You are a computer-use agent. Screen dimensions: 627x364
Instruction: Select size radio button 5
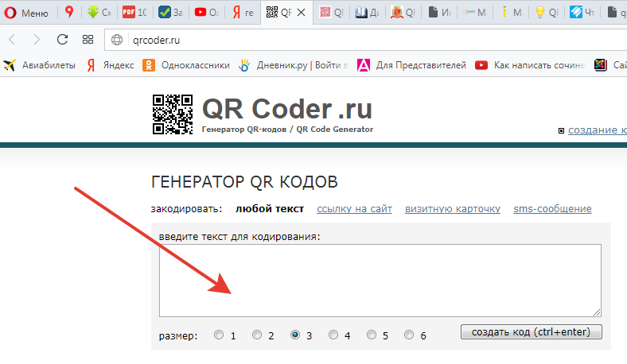[372, 335]
